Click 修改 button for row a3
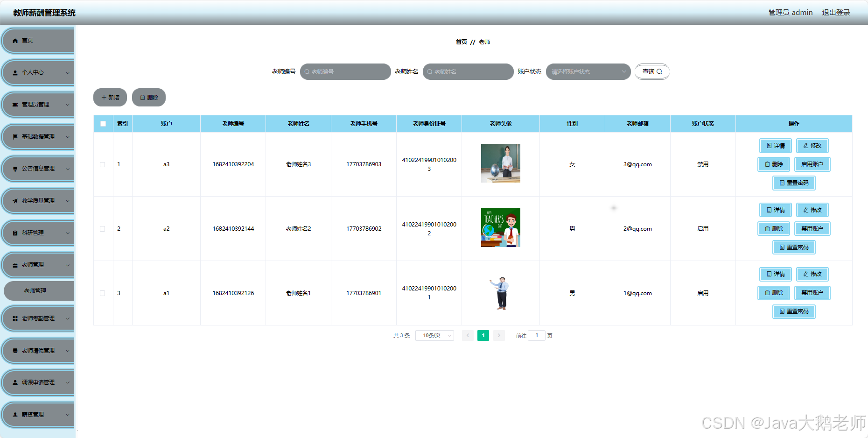 812,146
